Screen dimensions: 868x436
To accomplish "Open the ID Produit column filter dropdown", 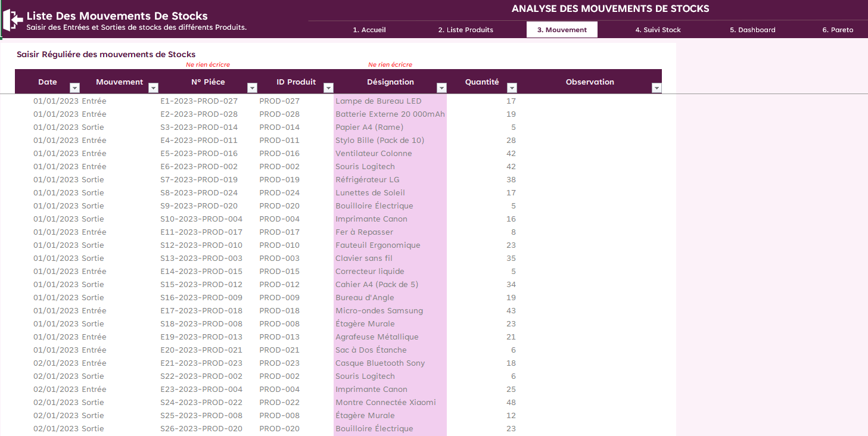I will click(x=328, y=88).
